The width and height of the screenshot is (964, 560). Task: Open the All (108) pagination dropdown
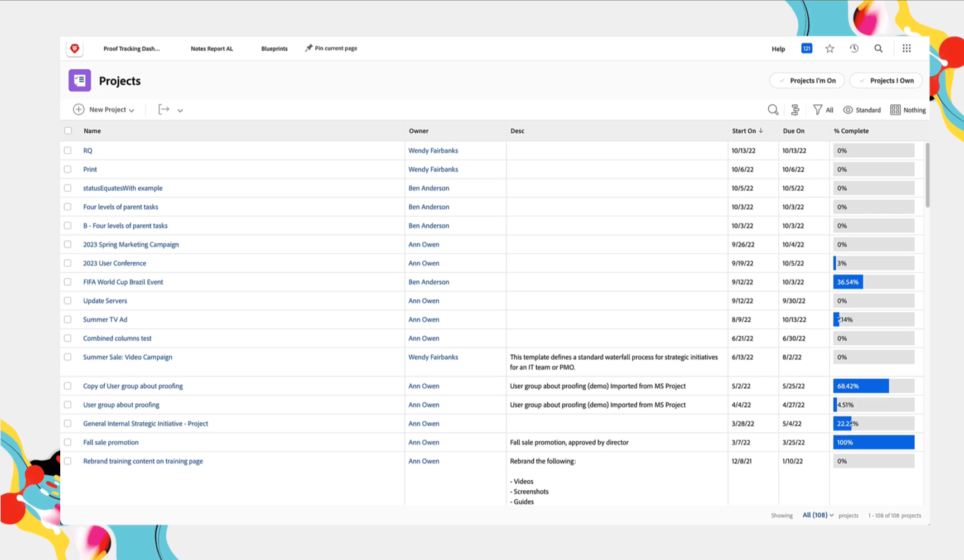pos(818,515)
